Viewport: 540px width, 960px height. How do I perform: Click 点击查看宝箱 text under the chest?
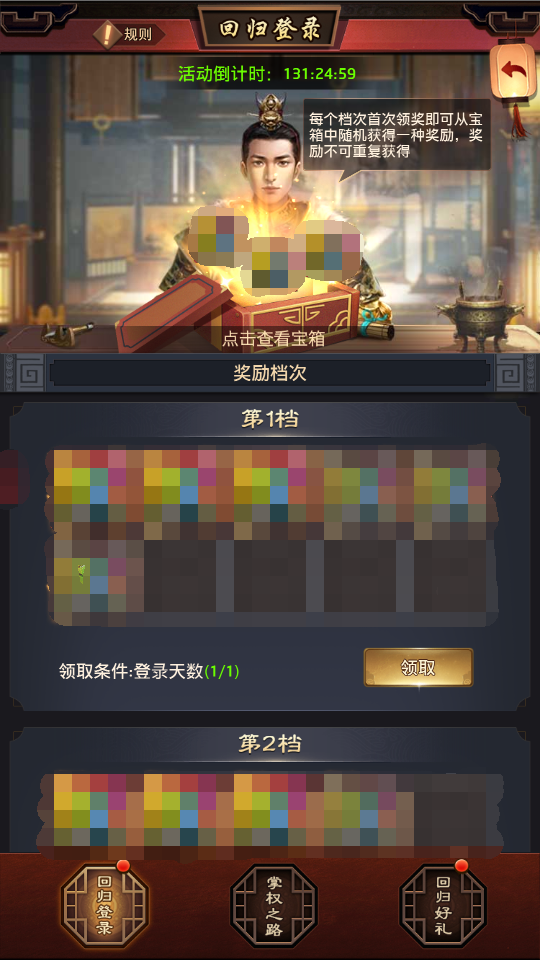coord(273,339)
